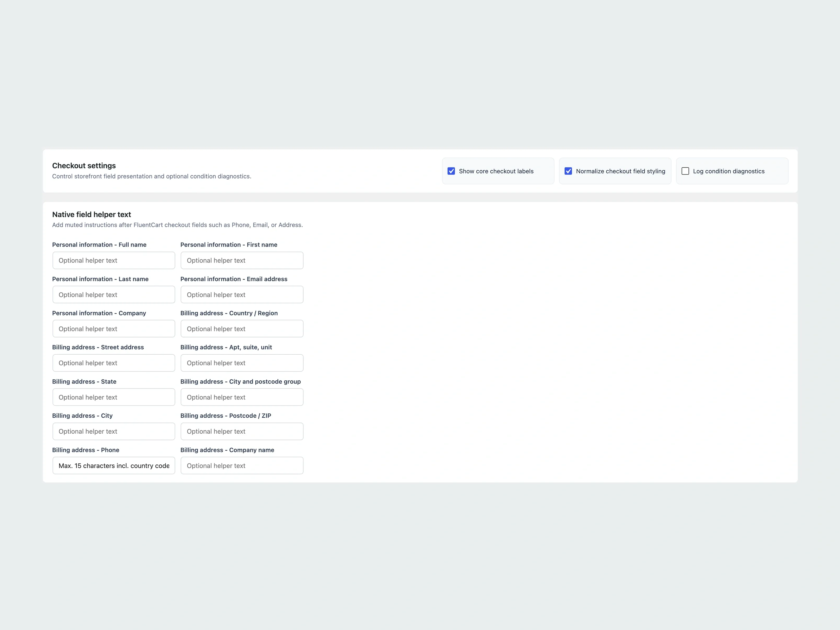The image size is (840, 630).
Task: Click the Full name helper text field
Action: click(x=114, y=260)
